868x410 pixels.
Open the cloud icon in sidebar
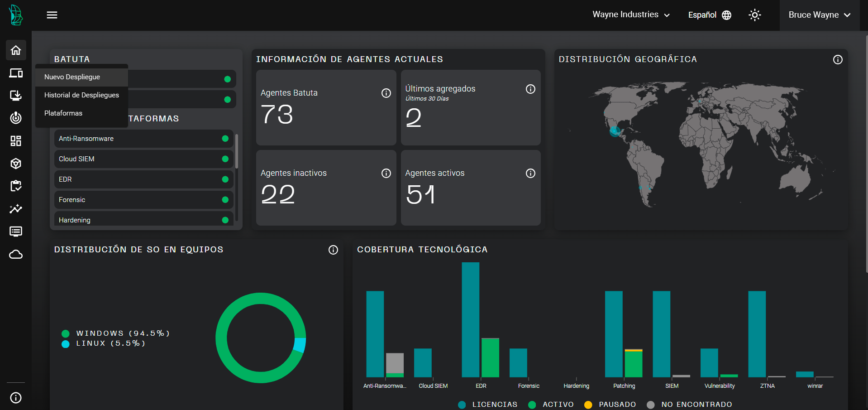click(16, 254)
